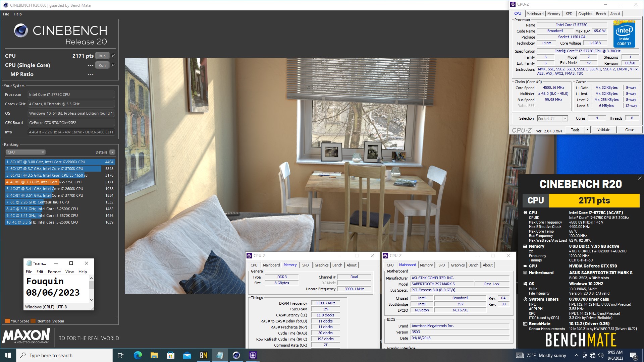Viewport: 644px width, 362px height.
Task: Click the BenchMate OS Windows icon
Action: [525, 284]
